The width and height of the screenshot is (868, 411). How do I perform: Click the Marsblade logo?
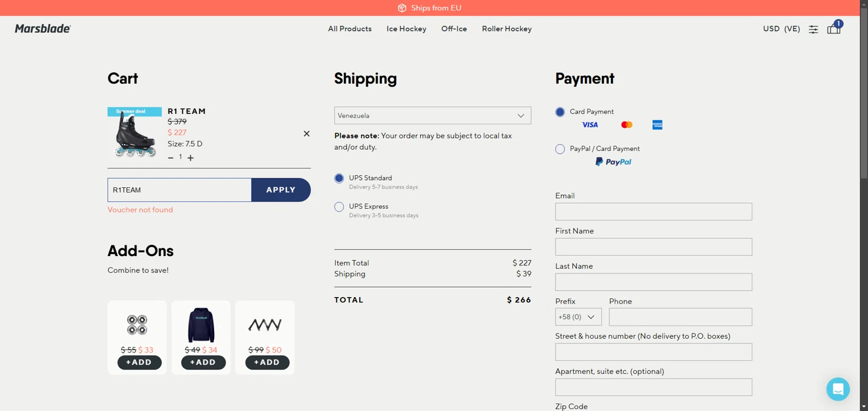coord(43,28)
